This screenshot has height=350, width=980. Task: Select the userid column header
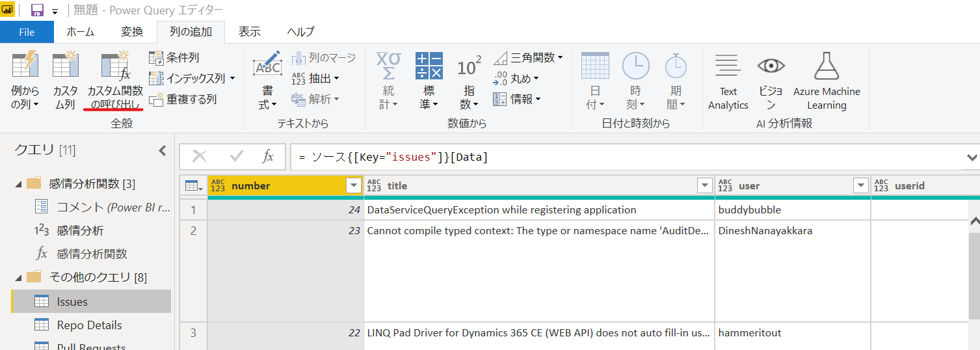point(925,186)
